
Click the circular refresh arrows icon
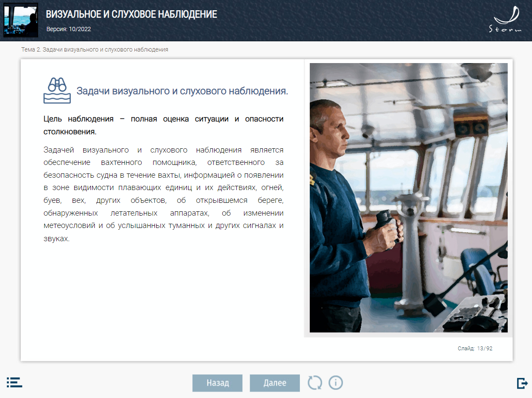[315, 383]
